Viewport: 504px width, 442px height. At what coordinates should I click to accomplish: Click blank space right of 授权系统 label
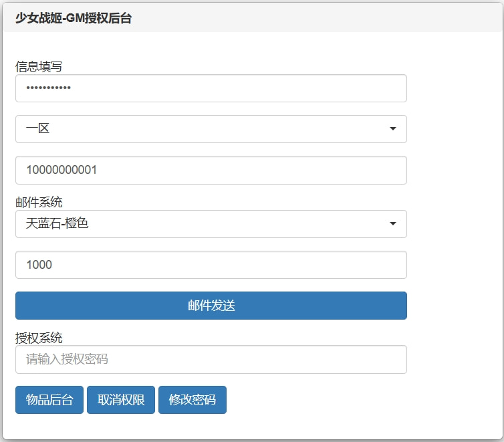coord(234,338)
